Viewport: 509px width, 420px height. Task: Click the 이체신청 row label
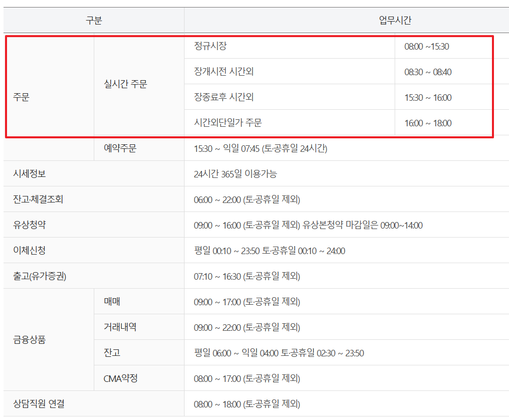point(28,250)
